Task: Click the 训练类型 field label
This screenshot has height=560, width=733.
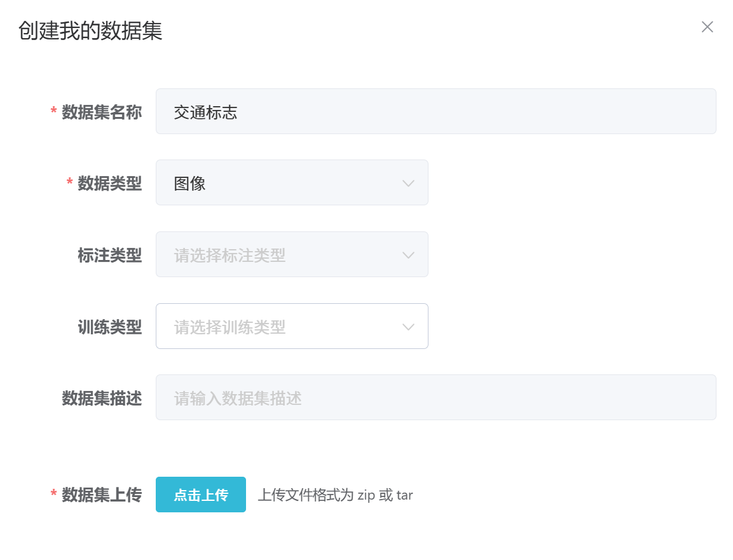Action: coord(109,327)
